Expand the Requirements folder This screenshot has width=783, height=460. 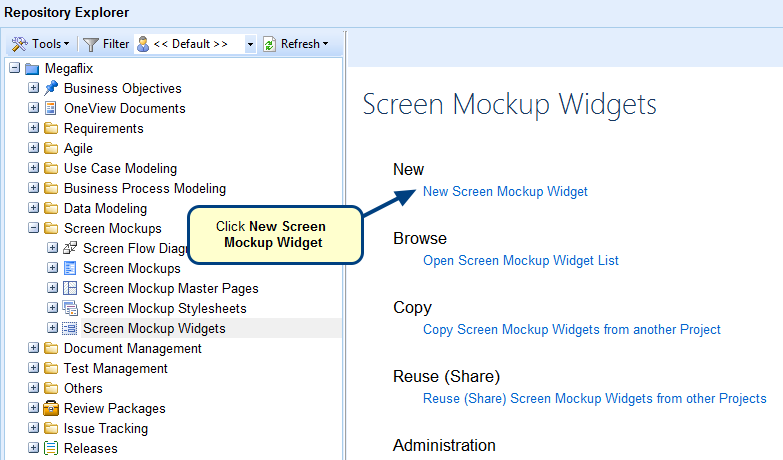coord(34,128)
